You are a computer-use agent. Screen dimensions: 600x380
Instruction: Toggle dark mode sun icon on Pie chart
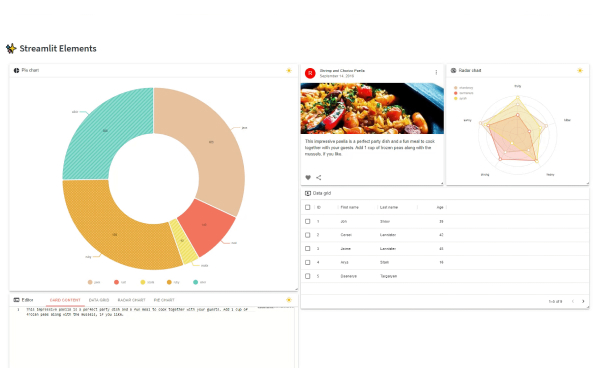[x=289, y=70]
